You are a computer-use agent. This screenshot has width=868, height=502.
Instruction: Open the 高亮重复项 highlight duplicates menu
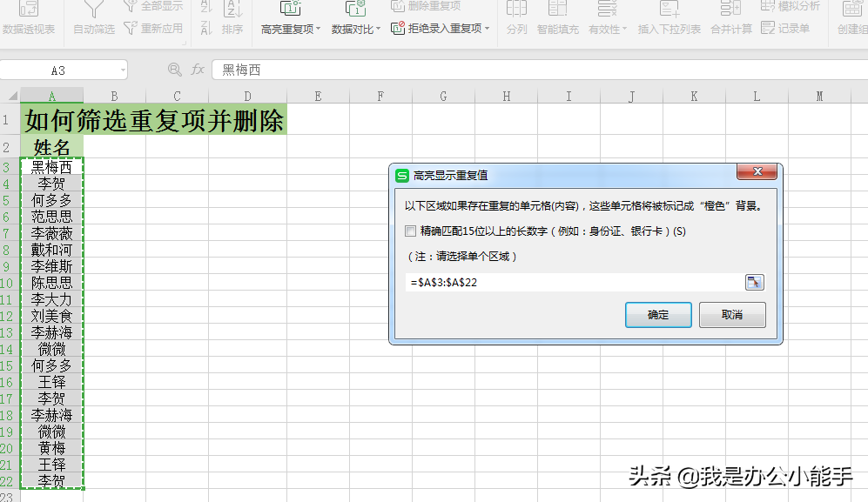[291, 18]
